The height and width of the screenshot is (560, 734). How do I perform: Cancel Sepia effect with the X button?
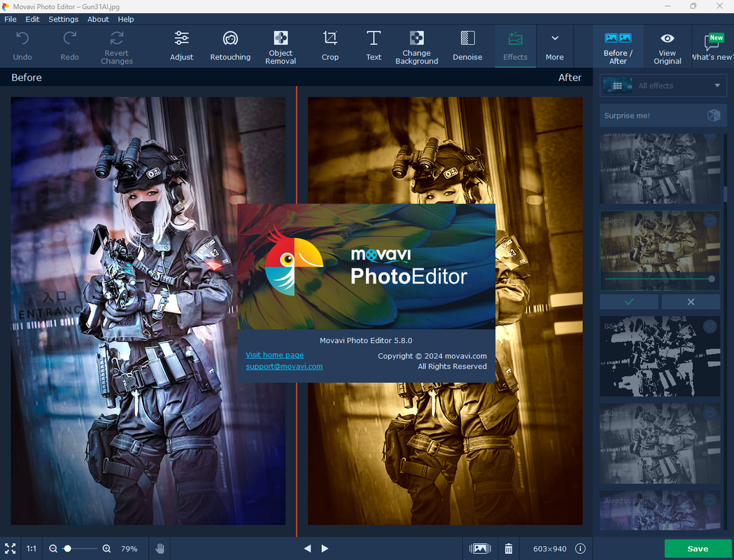click(691, 302)
